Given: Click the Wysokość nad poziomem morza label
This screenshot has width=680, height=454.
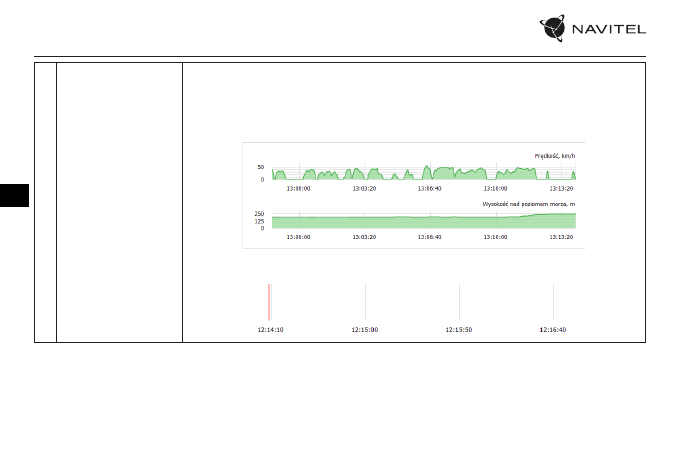Looking at the screenshot, I should point(529,204).
